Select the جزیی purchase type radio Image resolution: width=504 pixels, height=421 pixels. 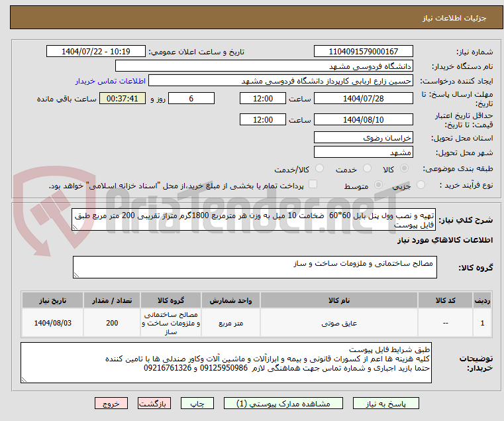pyautogui.click(x=421, y=185)
